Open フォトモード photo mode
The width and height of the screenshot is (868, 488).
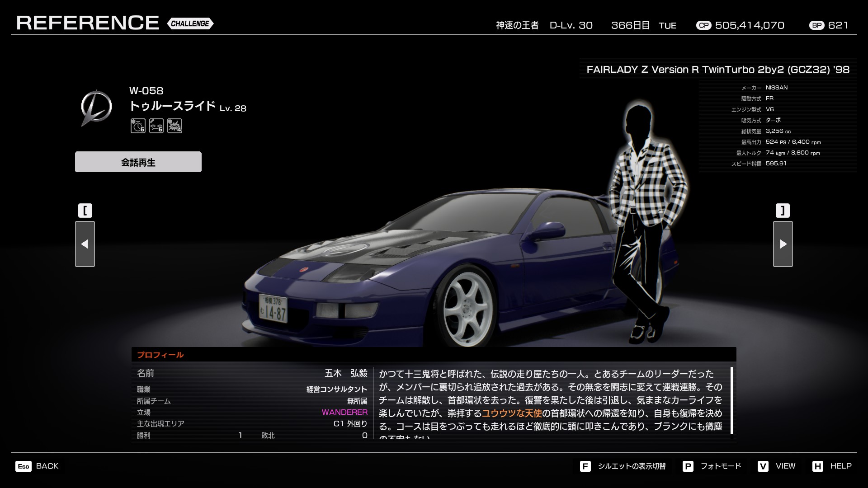(720, 466)
